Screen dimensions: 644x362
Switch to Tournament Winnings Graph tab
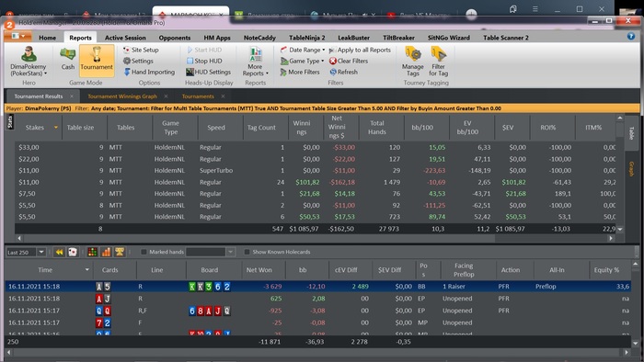(x=122, y=96)
